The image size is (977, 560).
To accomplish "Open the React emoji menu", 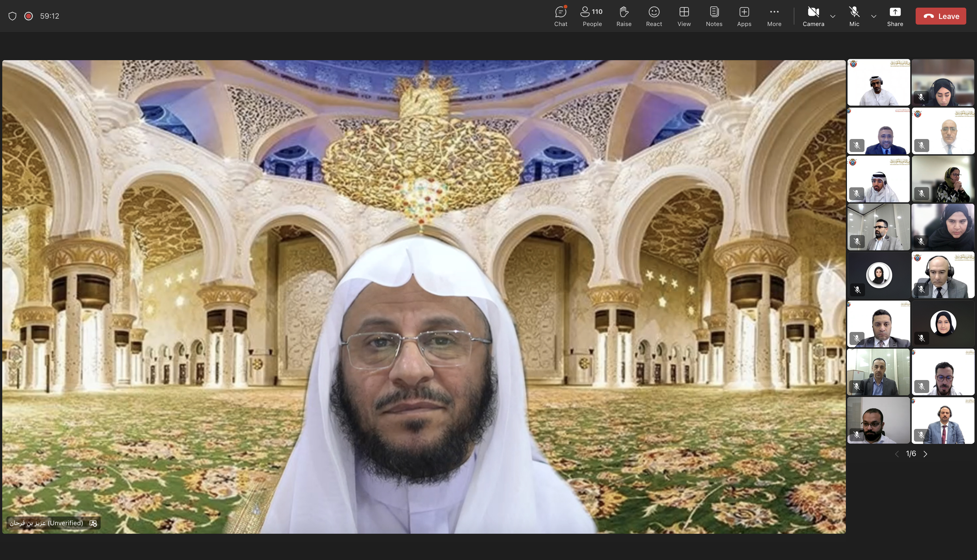I will click(654, 16).
